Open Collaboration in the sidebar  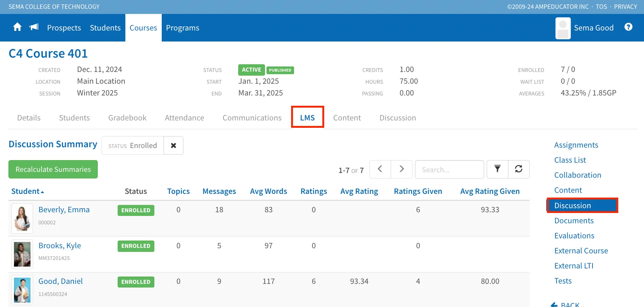tap(578, 175)
